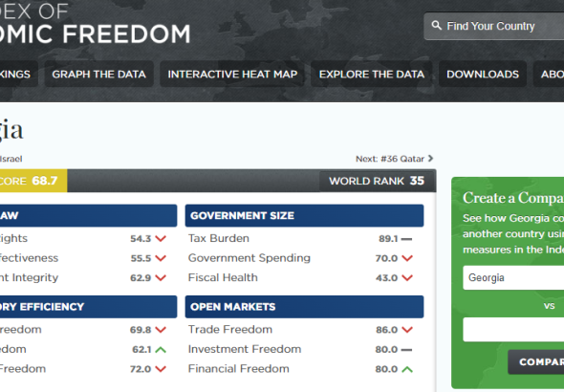Click the down arrow beside 62.9
This screenshot has width=564, height=392.
(x=161, y=278)
